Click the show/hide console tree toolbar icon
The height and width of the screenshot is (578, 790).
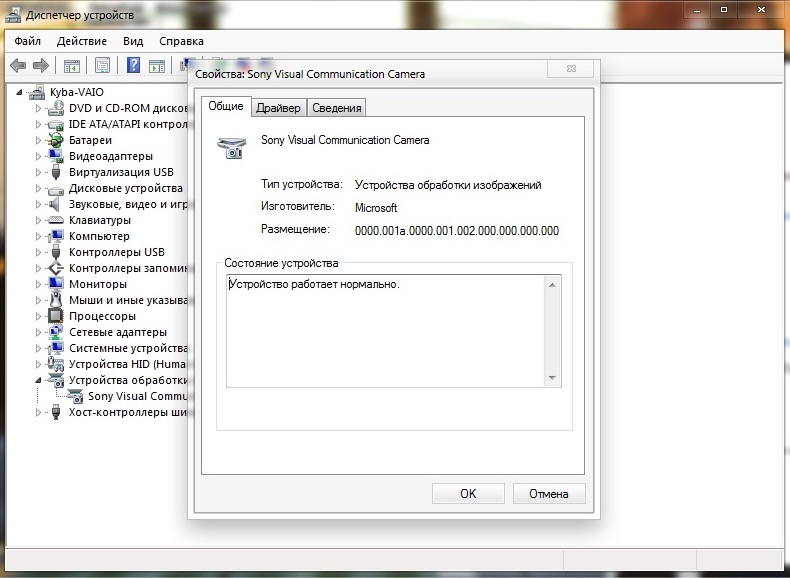pyautogui.click(x=72, y=66)
